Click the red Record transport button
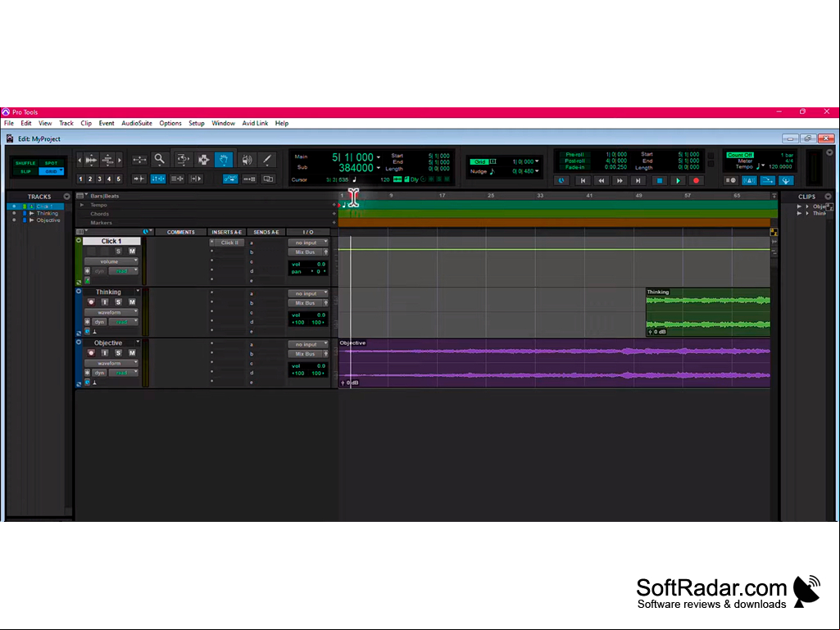840x630 pixels. coord(696,180)
